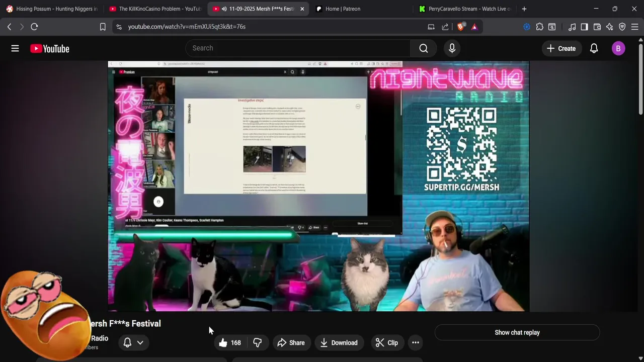Click the Share button
This screenshot has width=644, height=362.
click(x=291, y=343)
